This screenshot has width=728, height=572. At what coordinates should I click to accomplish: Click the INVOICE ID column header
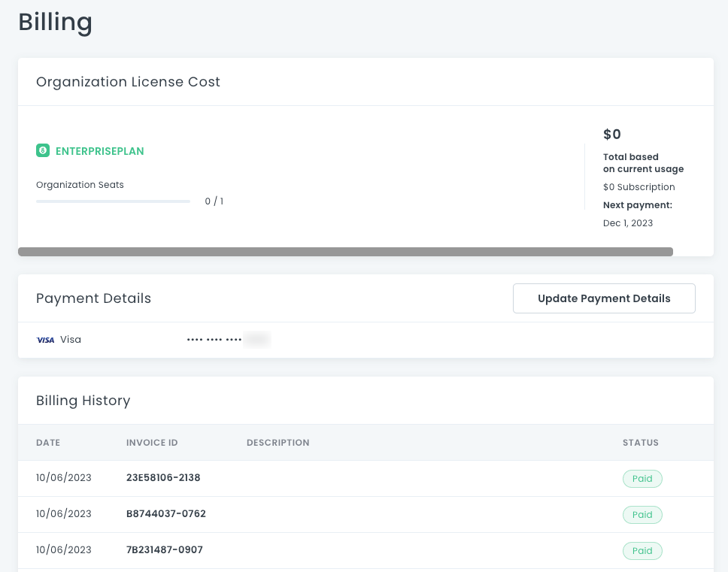[x=152, y=443]
